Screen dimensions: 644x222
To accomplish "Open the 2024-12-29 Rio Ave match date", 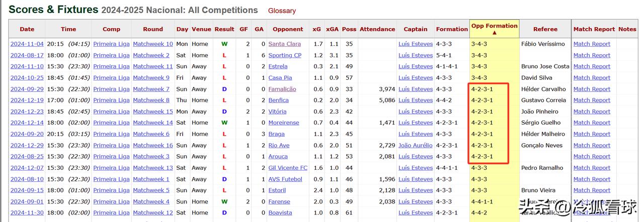I will pos(27,145).
